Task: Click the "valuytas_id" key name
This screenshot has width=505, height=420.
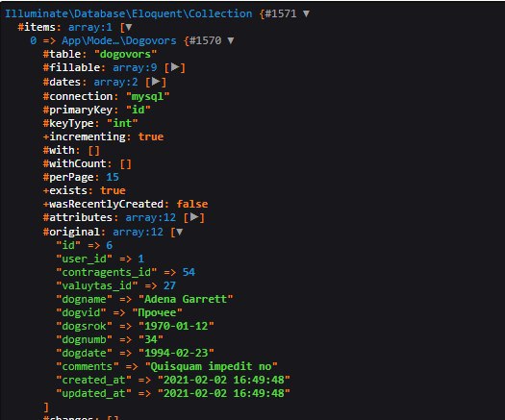Action: point(97,285)
